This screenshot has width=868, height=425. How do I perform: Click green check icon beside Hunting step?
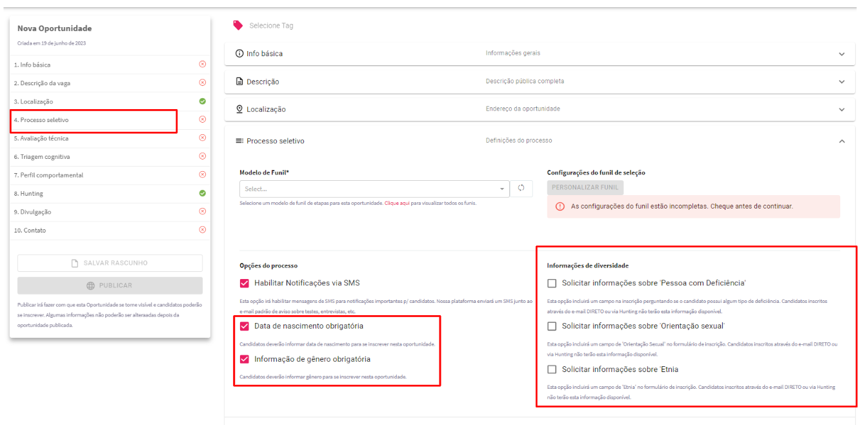(203, 193)
